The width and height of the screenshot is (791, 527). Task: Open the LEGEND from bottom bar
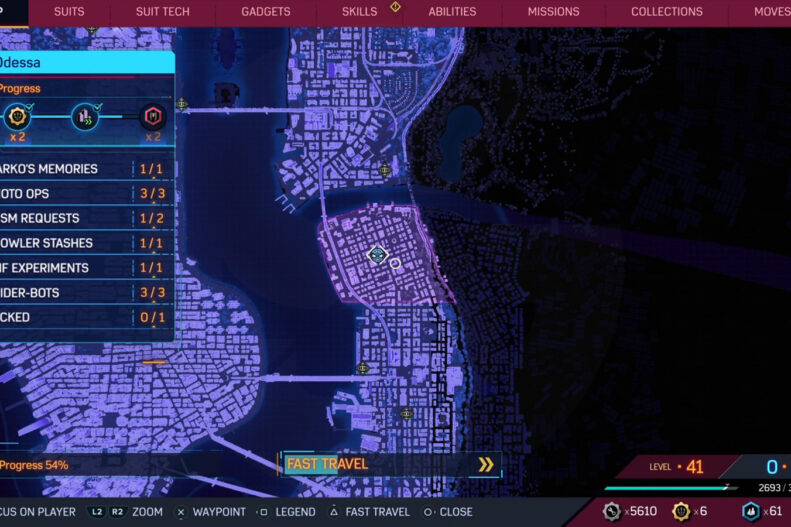(x=295, y=512)
